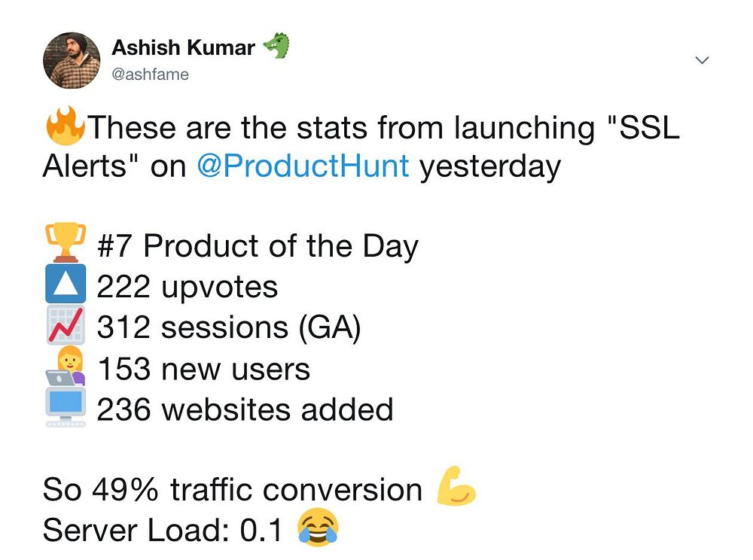This screenshot has width=753, height=560.
Task: Click the blue upvote triangle emoji
Action: pyautogui.click(x=65, y=287)
